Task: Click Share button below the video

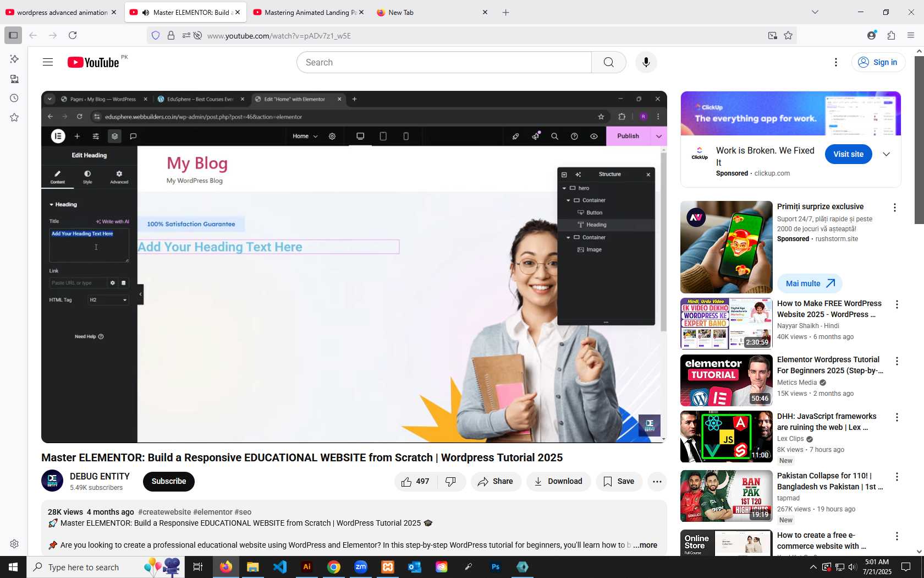Action: point(495,482)
